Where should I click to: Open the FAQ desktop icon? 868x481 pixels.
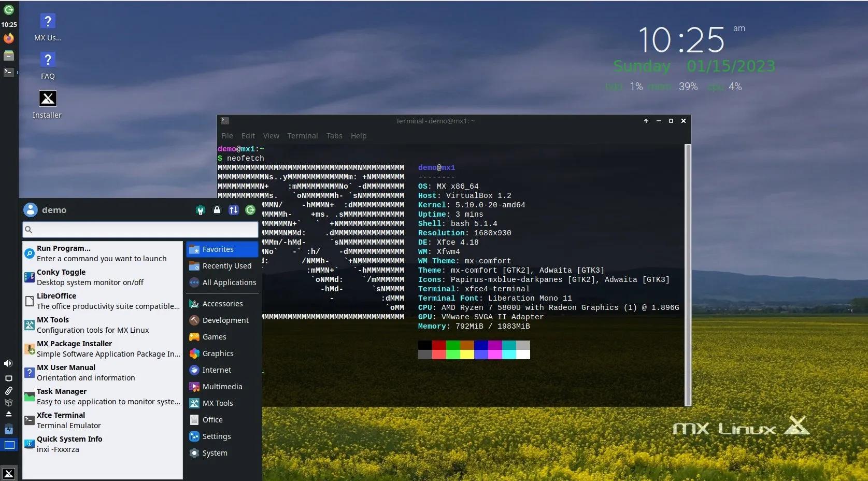(x=47, y=66)
